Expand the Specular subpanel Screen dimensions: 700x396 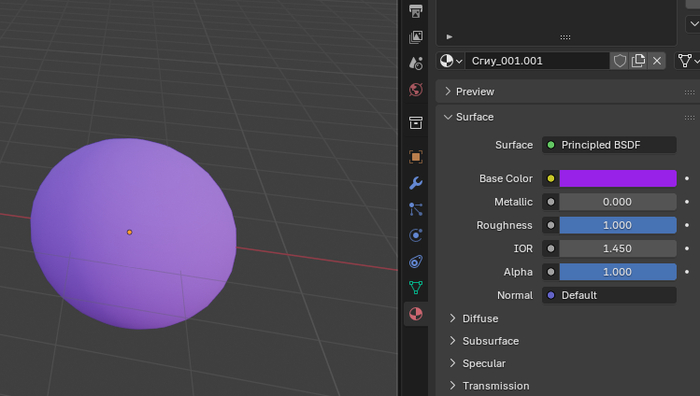478,363
